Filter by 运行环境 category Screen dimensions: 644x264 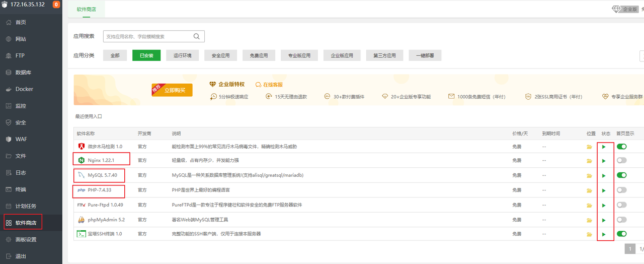pos(183,55)
